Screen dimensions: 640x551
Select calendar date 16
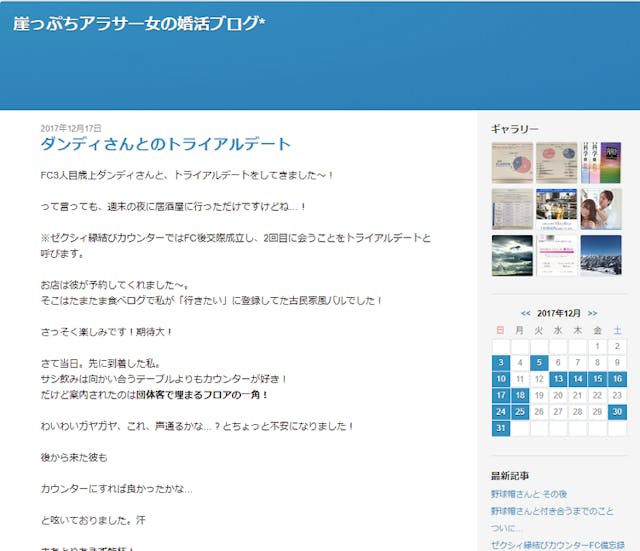coord(617,379)
